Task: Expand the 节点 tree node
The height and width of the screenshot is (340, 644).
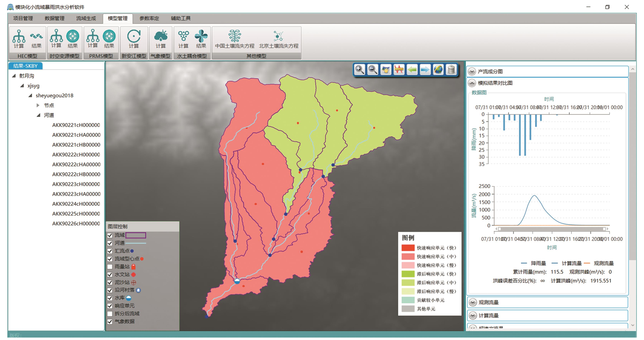Action: pyautogui.click(x=38, y=105)
